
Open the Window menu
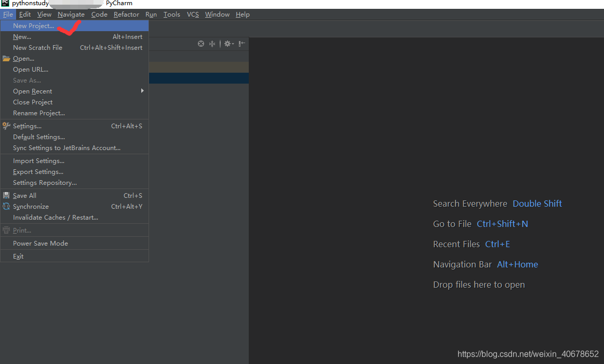pyautogui.click(x=217, y=14)
